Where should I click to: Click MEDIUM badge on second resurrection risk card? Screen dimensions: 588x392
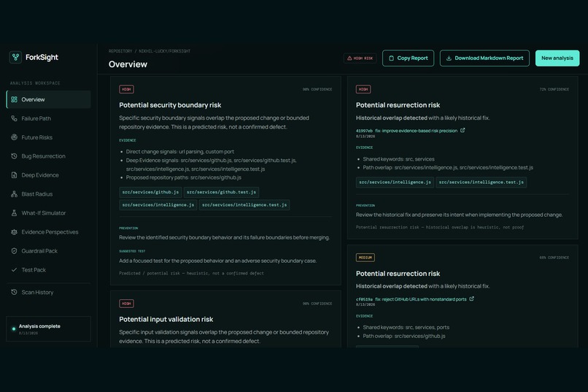coord(365,258)
